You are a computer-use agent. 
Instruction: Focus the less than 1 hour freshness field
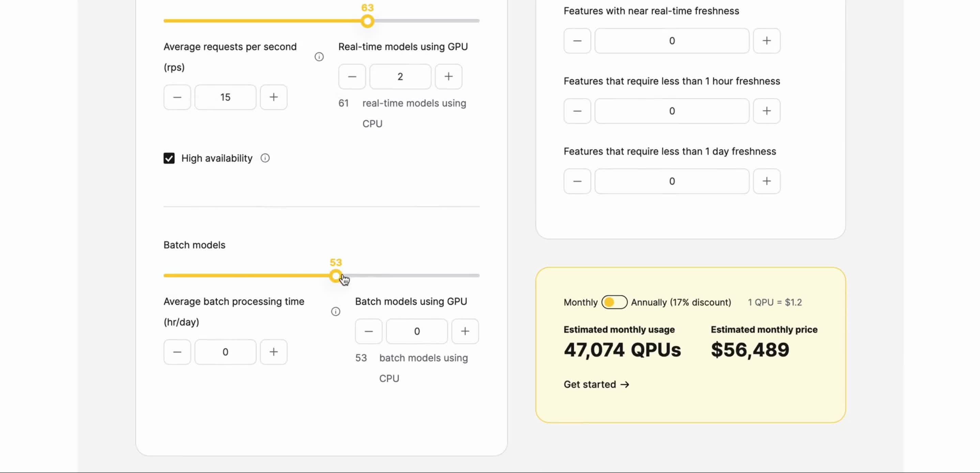point(672,111)
